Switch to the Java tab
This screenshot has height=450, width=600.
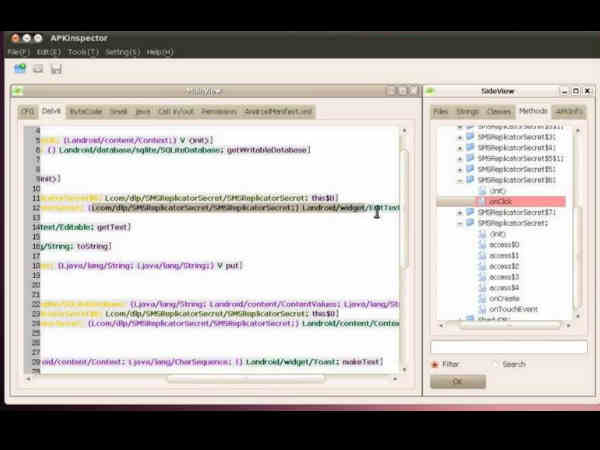pos(143,112)
